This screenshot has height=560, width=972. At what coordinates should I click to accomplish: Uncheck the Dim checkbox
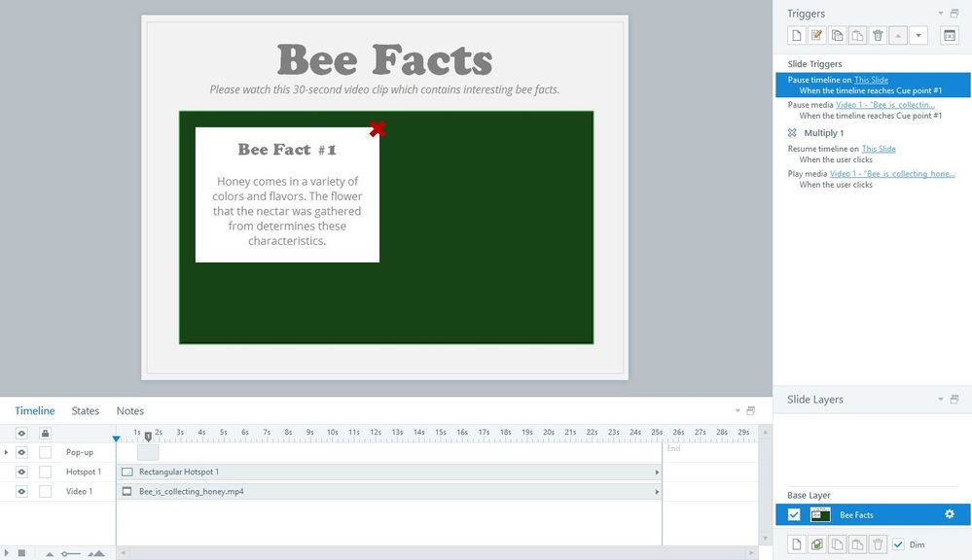pos(898,544)
